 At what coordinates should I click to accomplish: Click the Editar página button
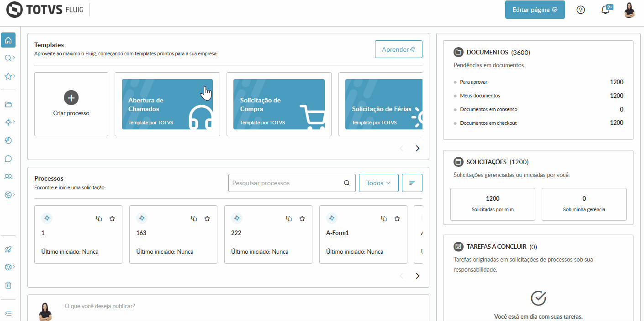[x=535, y=10]
